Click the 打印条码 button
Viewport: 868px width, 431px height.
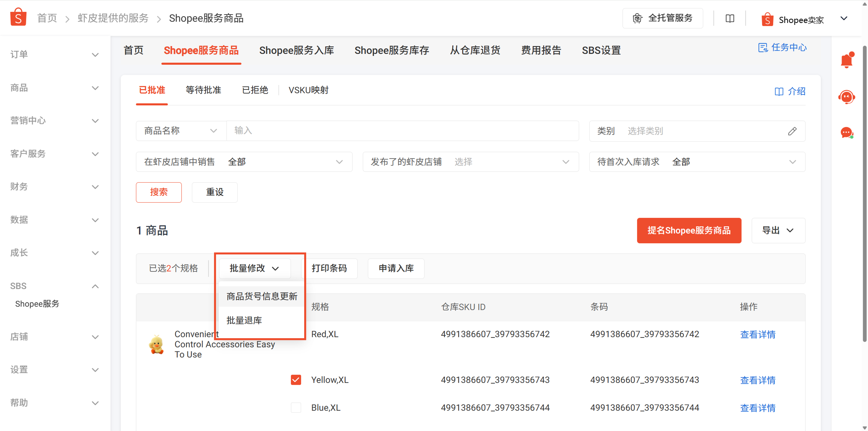point(329,268)
